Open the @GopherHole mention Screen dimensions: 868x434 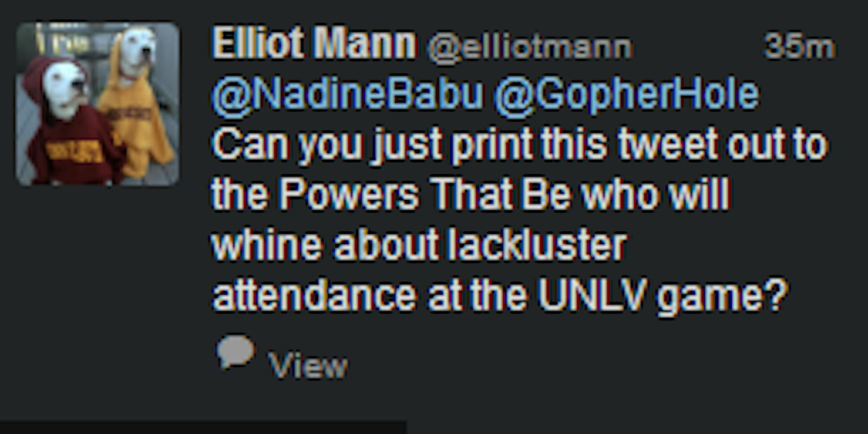coord(626,95)
